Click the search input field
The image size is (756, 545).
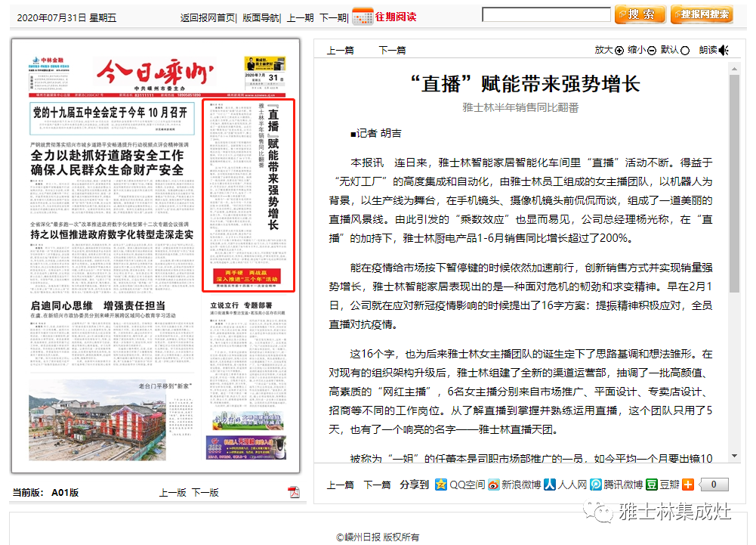(x=546, y=14)
